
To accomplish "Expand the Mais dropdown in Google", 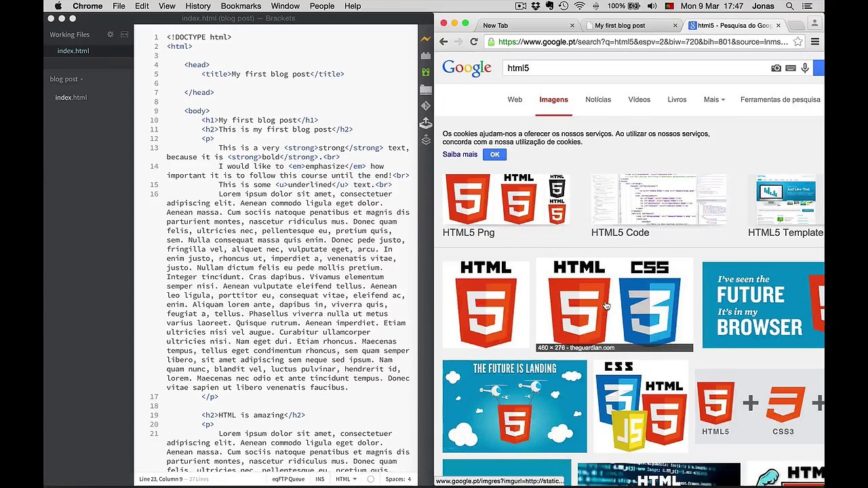I will tap(714, 100).
